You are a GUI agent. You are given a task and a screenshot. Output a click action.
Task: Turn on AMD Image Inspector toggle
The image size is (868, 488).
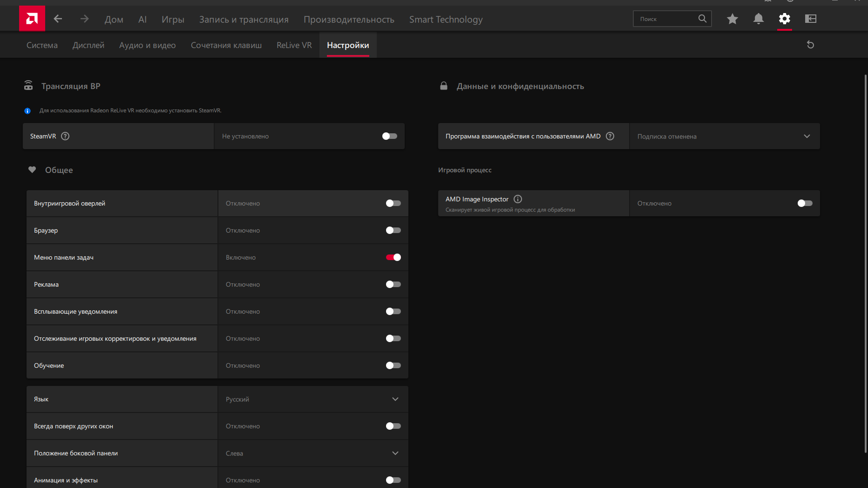click(x=805, y=203)
